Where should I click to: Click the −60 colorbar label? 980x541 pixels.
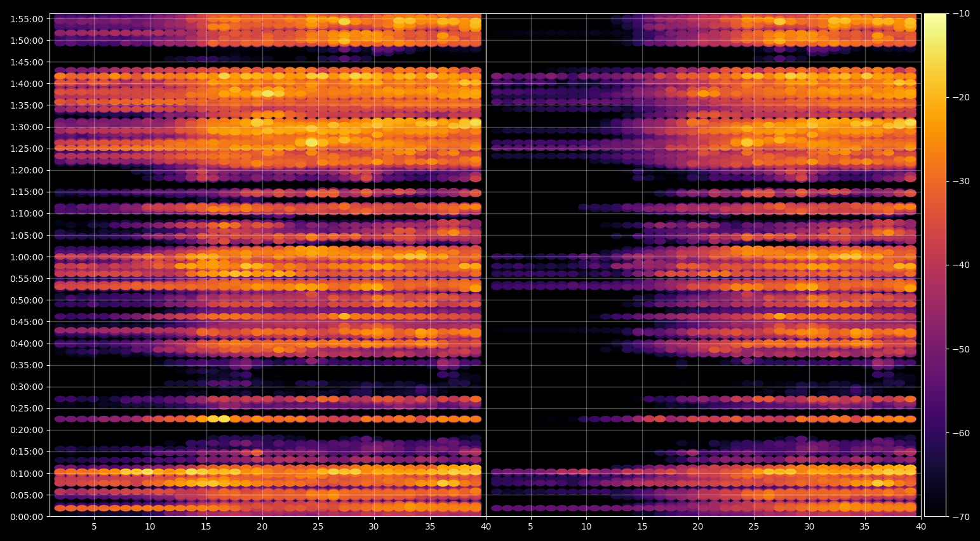pyautogui.click(x=960, y=433)
